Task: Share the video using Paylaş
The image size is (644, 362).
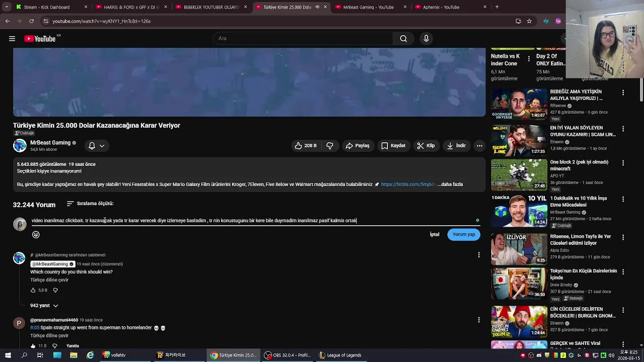Action: 358,146
